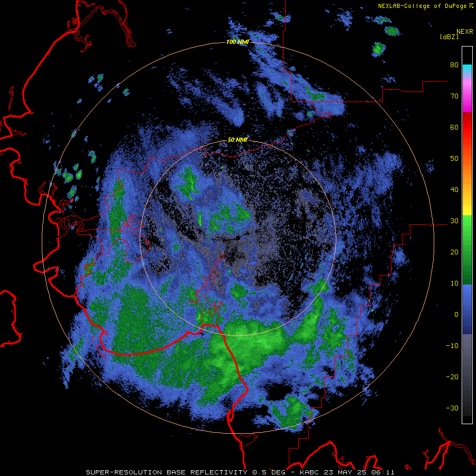476x476 pixels.
Task: Click the -30 value on the dBZ scale
Action: (452, 408)
